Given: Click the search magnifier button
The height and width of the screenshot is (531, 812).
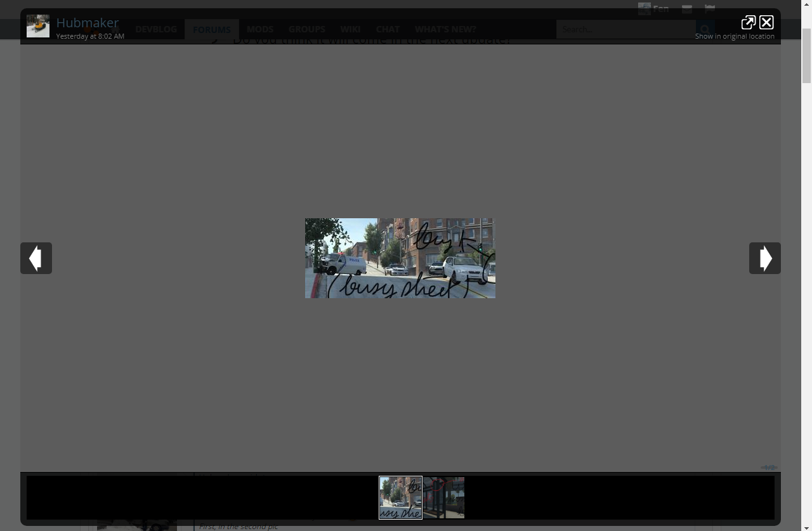Looking at the screenshot, I should tap(705, 29).
